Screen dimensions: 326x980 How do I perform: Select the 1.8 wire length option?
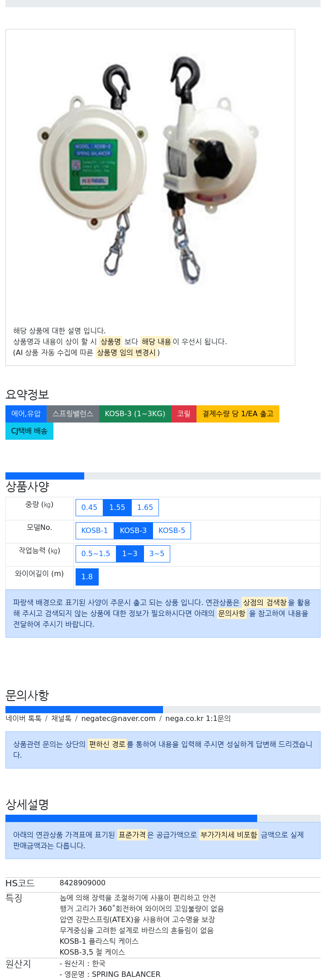click(87, 576)
